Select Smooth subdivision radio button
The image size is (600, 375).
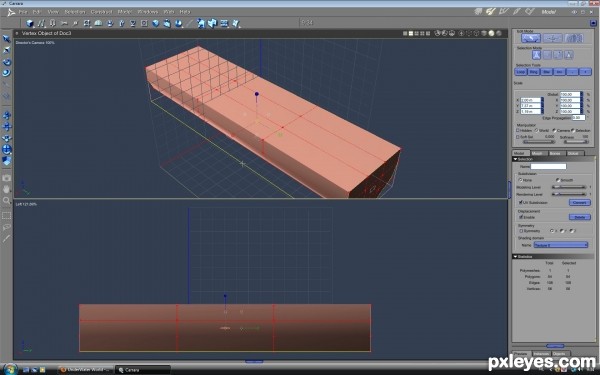(x=558, y=180)
